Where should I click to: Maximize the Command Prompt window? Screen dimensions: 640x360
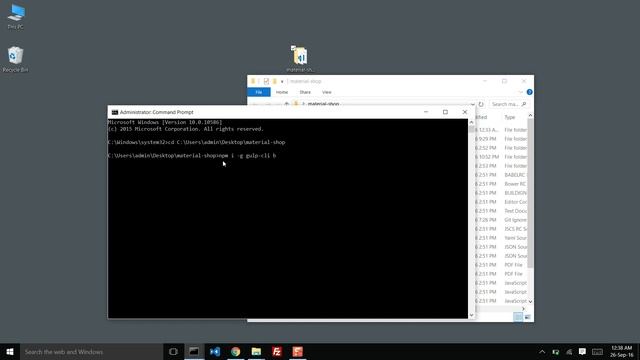point(445,112)
